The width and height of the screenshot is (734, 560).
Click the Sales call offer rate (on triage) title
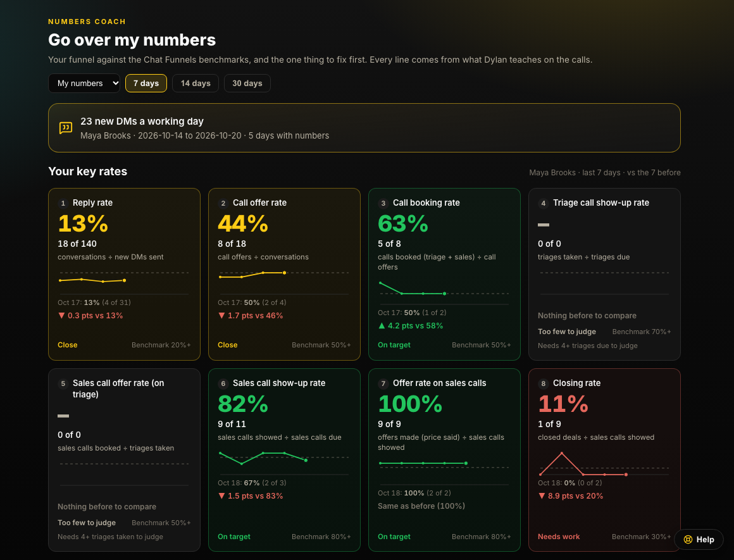tap(118, 389)
